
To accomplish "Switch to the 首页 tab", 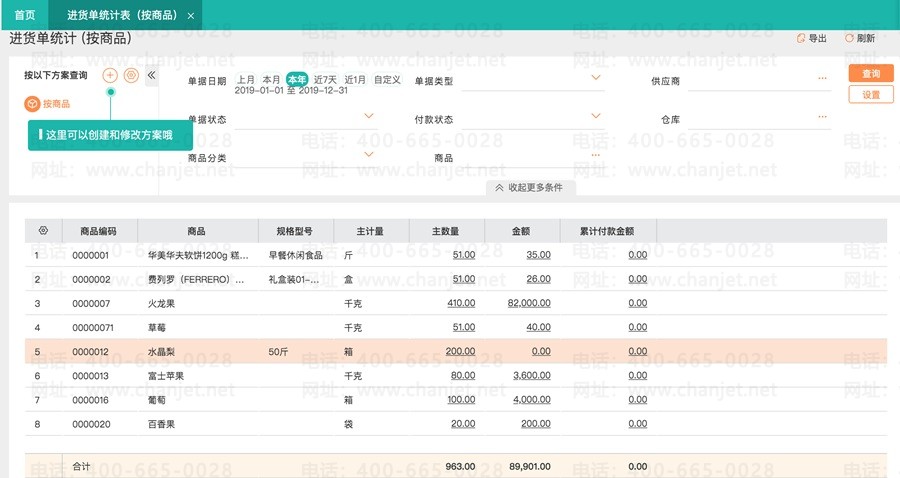I will click(x=25, y=15).
